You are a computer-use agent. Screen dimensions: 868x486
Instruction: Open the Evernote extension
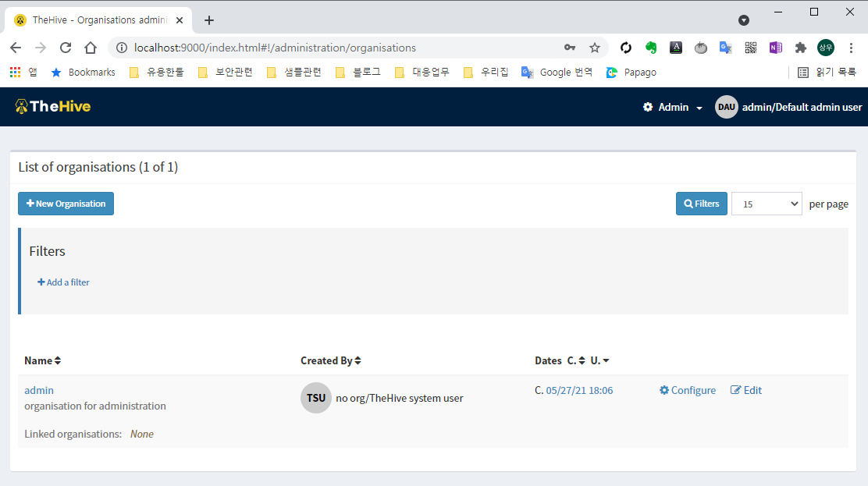click(651, 48)
